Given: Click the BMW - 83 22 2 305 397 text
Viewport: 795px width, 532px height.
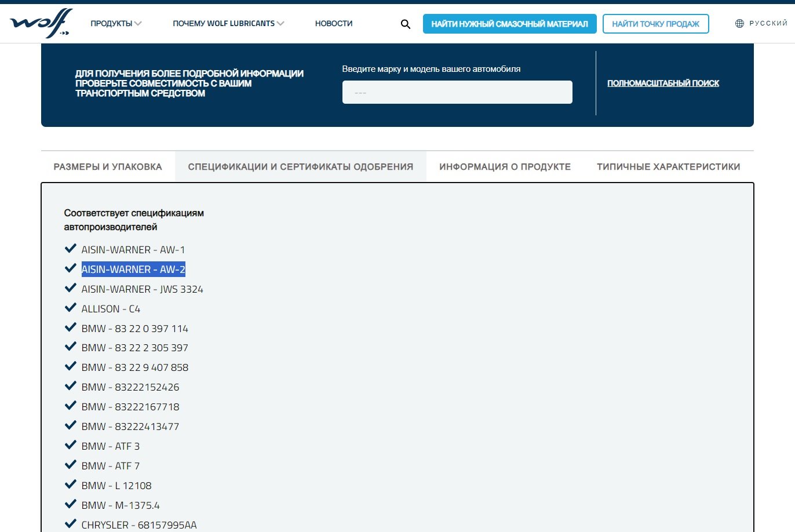Looking at the screenshot, I should click(135, 348).
